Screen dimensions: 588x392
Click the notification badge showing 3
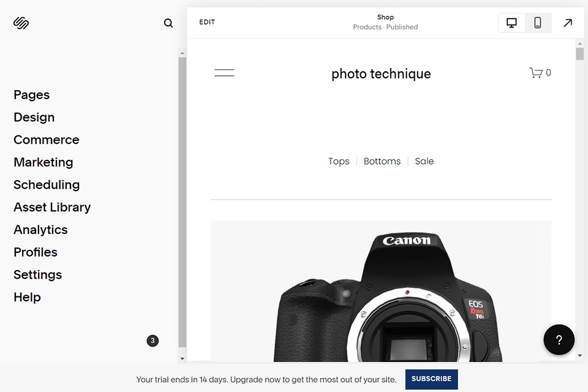click(153, 341)
